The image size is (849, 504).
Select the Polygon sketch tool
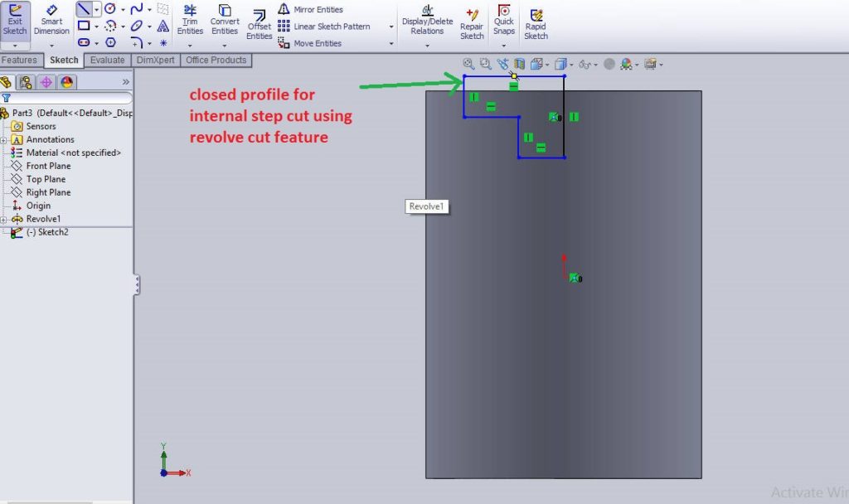(x=110, y=42)
